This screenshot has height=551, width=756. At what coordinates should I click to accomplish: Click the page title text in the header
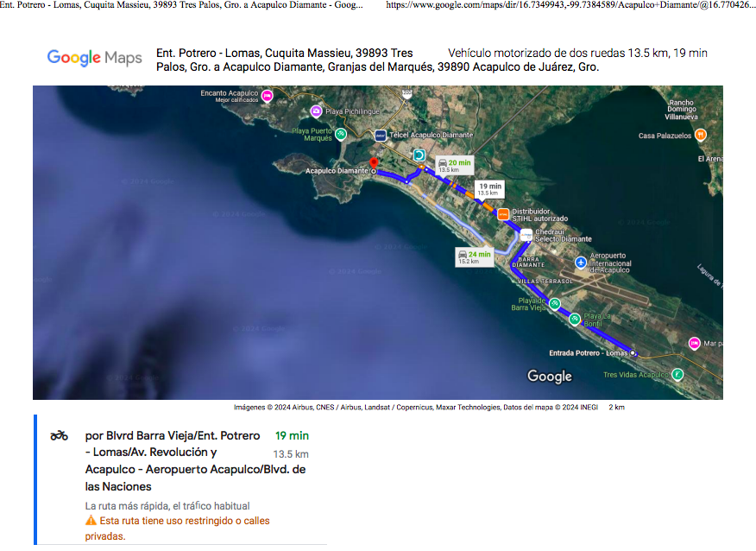tap(181, 5)
